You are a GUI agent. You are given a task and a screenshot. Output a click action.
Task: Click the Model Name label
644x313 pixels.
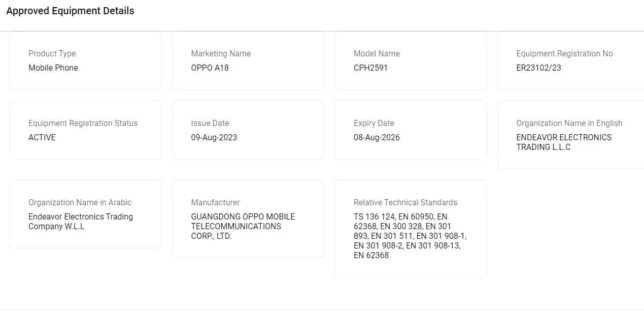377,53
